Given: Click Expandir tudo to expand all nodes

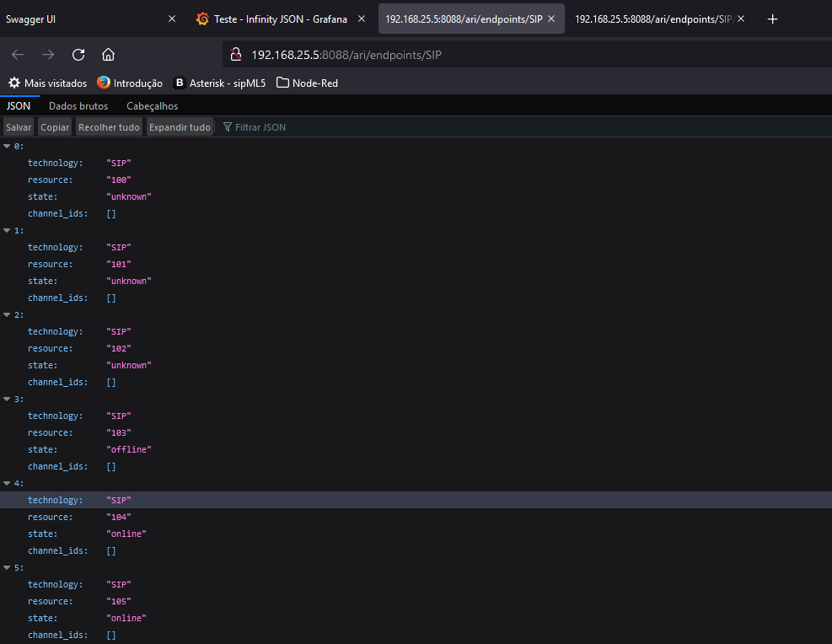Looking at the screenshot, I should (x=178, y=126).
